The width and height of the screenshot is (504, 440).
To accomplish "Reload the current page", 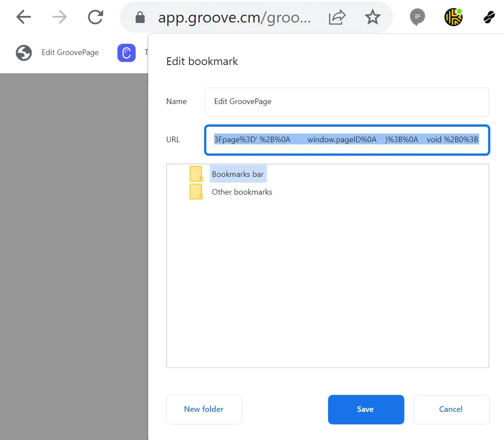I will [x=95, y=17].
